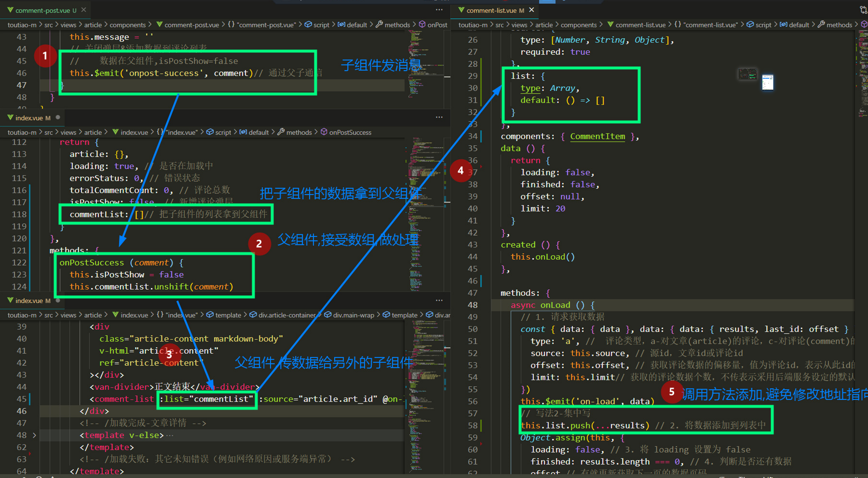Click line number 47 in comment-post.vue gutter
This screenshot has height=478, width=868.
coord(21,85)
